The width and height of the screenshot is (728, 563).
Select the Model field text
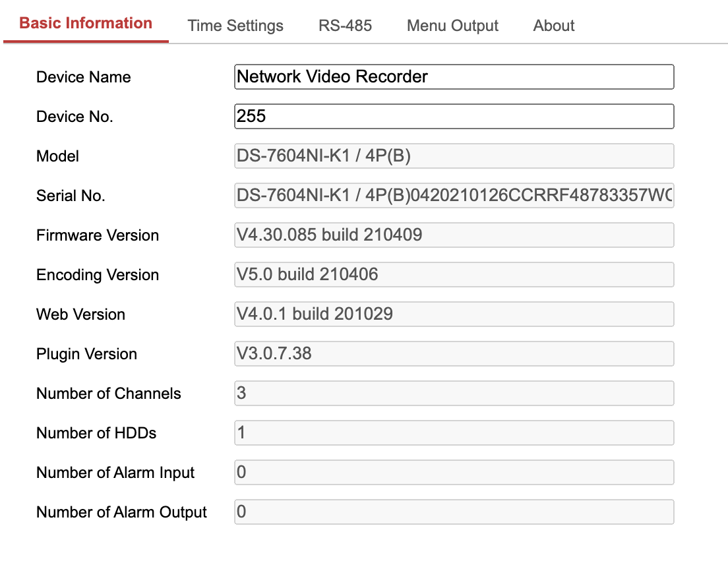tap(454, 156)
